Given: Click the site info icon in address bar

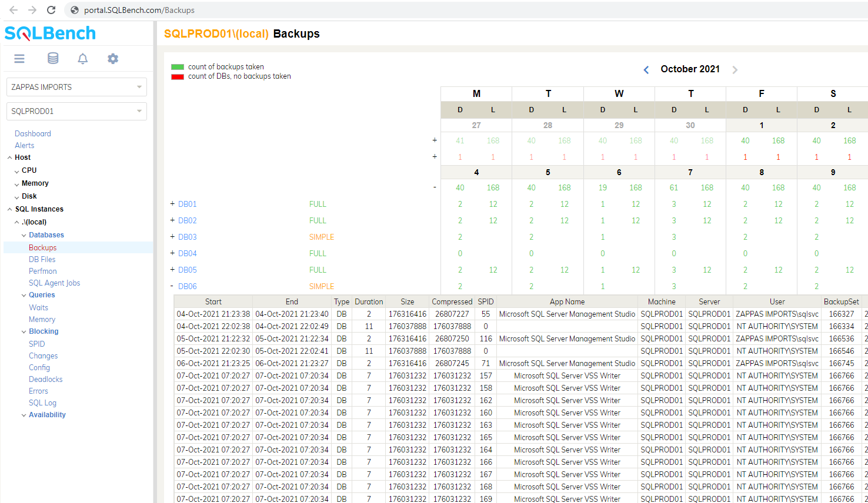Looking at the screenshot, I should pyautogui.click(x=75, y=10).
